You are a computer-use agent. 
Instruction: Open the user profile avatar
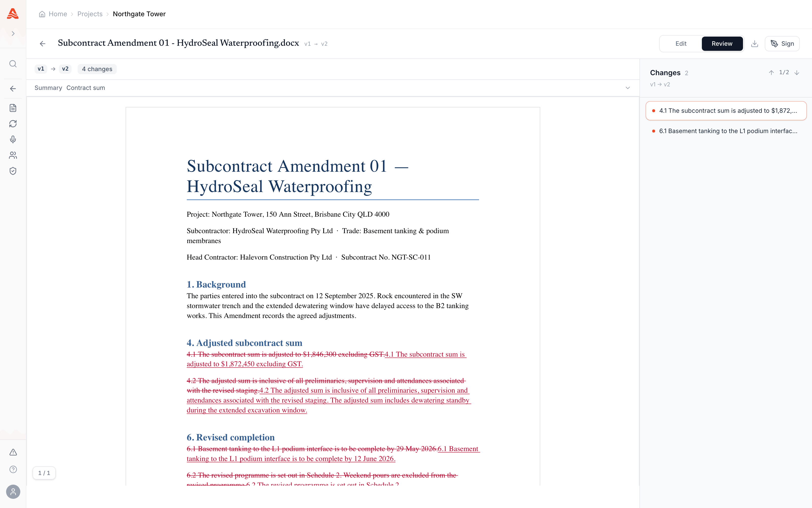(13, 491)
